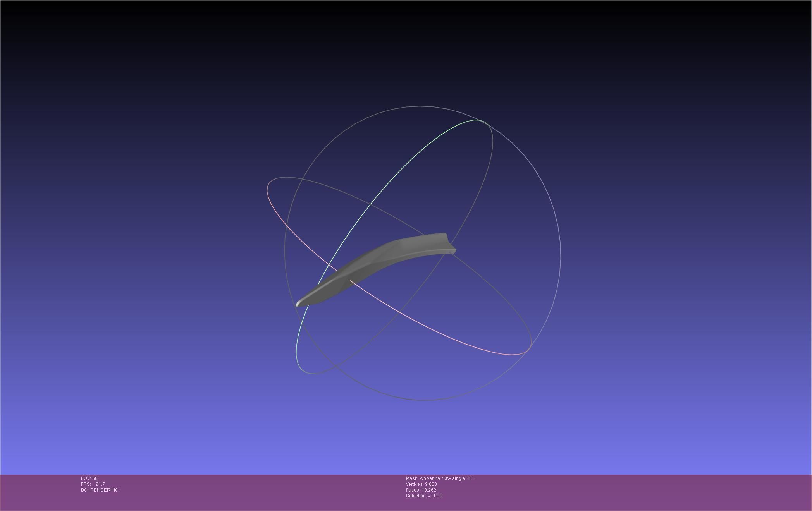The image size is (812, 511).
Task: Click the Selection: v: 0 f: 0 text
Action: pyautogui.click(x=424, y=496)
